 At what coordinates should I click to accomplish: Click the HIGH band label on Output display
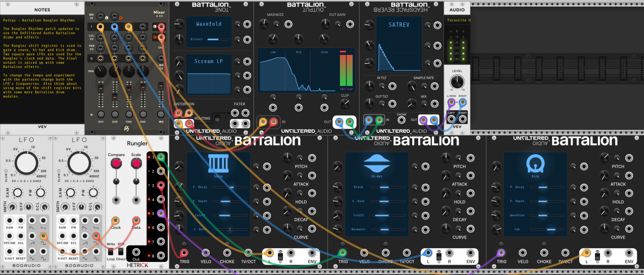(x=324, y=52)
